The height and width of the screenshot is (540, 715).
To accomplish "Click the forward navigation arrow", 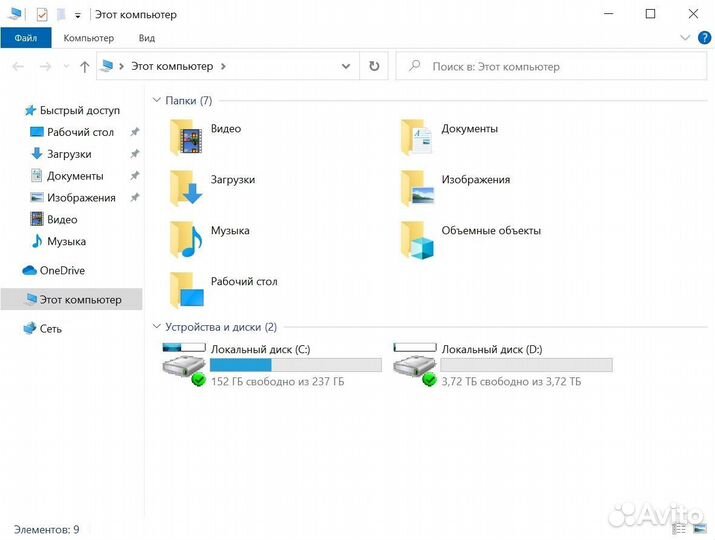I will pyautogui.click(x=45, y=67).
